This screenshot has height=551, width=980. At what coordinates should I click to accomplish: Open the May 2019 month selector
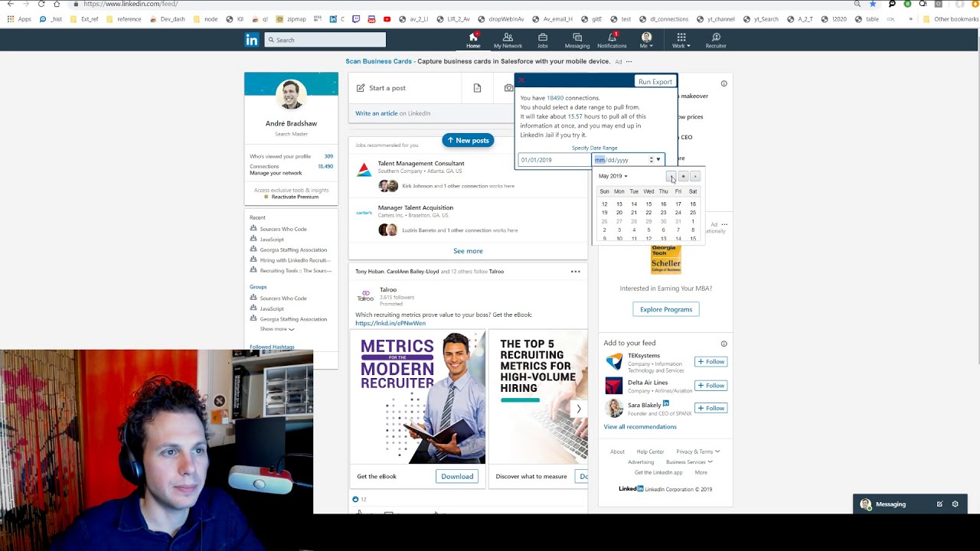[612, 176]
